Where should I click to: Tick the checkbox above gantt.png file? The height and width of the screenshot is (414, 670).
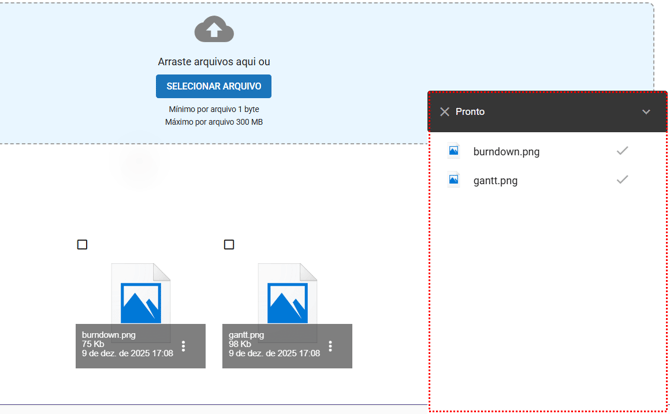(229, 244)
